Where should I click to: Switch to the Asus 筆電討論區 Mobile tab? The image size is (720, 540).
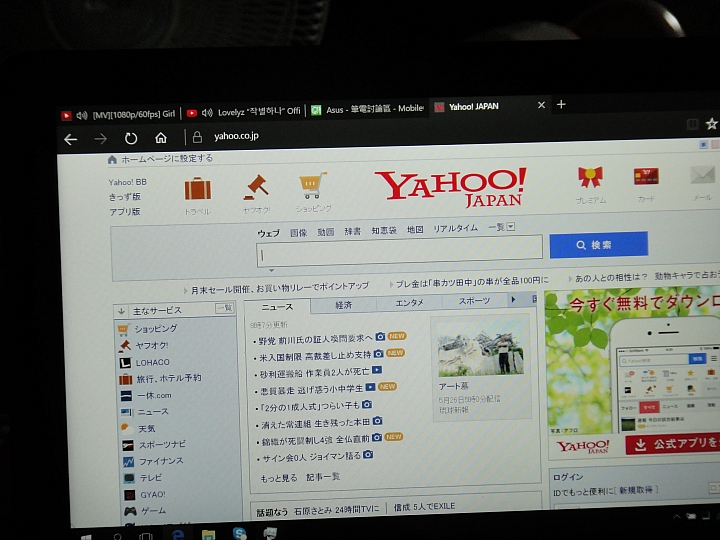tap(367, 109)
